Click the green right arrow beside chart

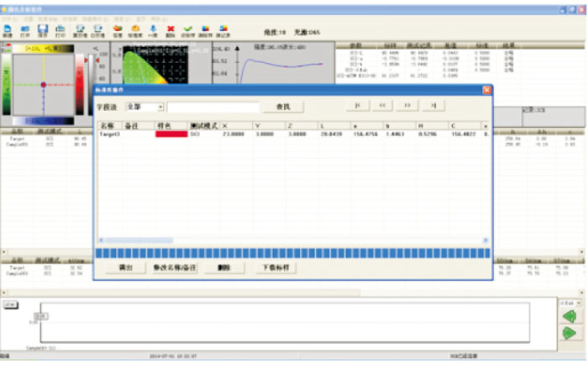[x=570, y=333]
